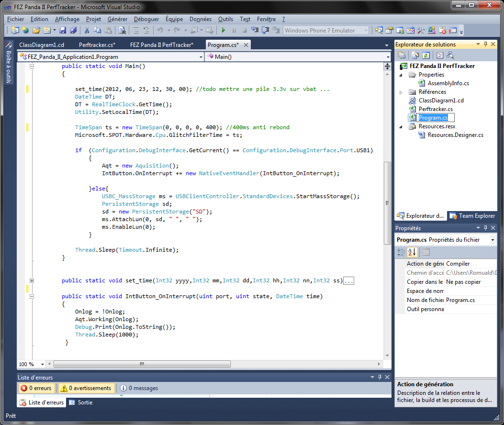
Task: Refresh the Solution Explorer tree
Action: tap(426, 55)
